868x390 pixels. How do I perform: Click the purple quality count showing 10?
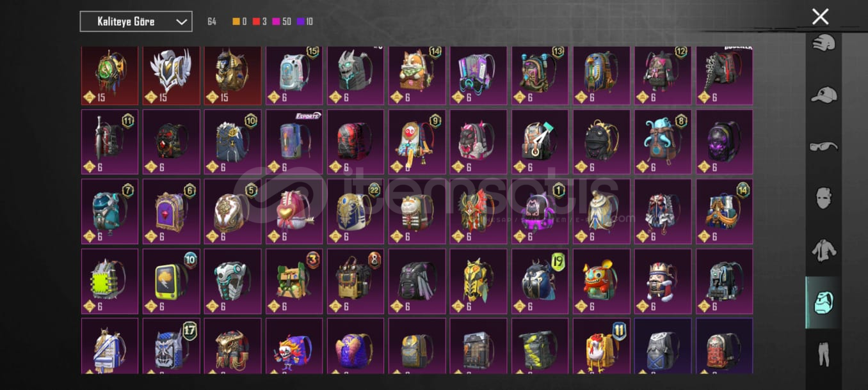coord(305,22)
